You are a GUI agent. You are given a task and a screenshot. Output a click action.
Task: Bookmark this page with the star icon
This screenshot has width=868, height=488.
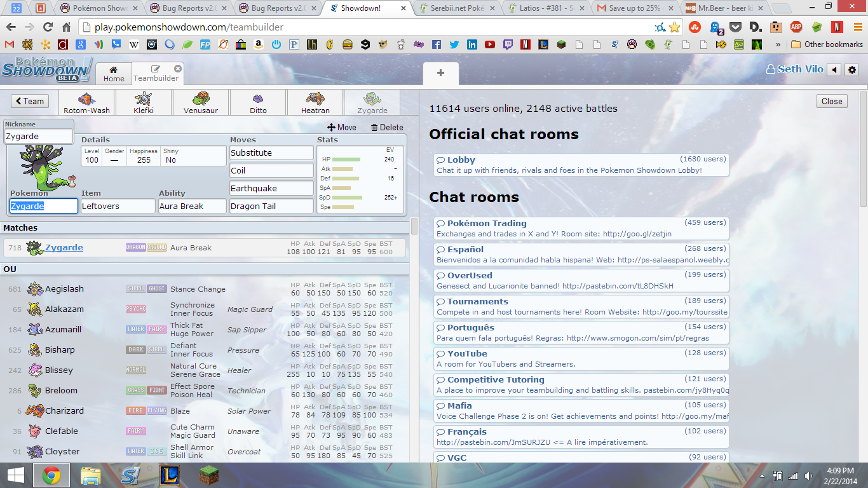coord(674,27)
